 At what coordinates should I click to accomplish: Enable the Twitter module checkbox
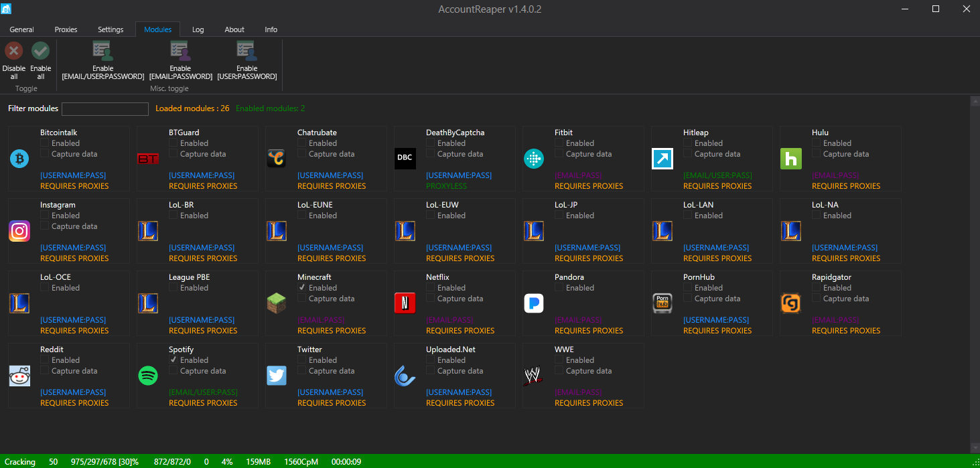(x=302, y=360)
